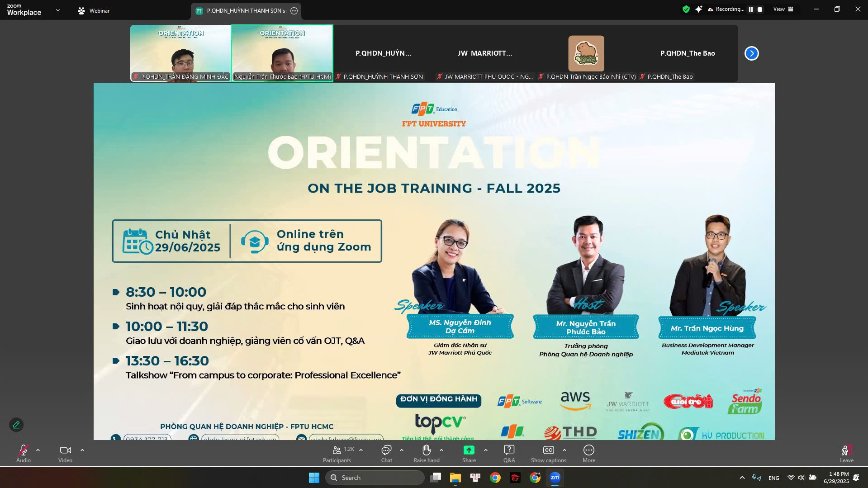Select P.QHDN_TRẦN ĐẶNG MINH ĐẮC video thumbnail
This screenshot has height=488, width=868.
click(180, 53)
